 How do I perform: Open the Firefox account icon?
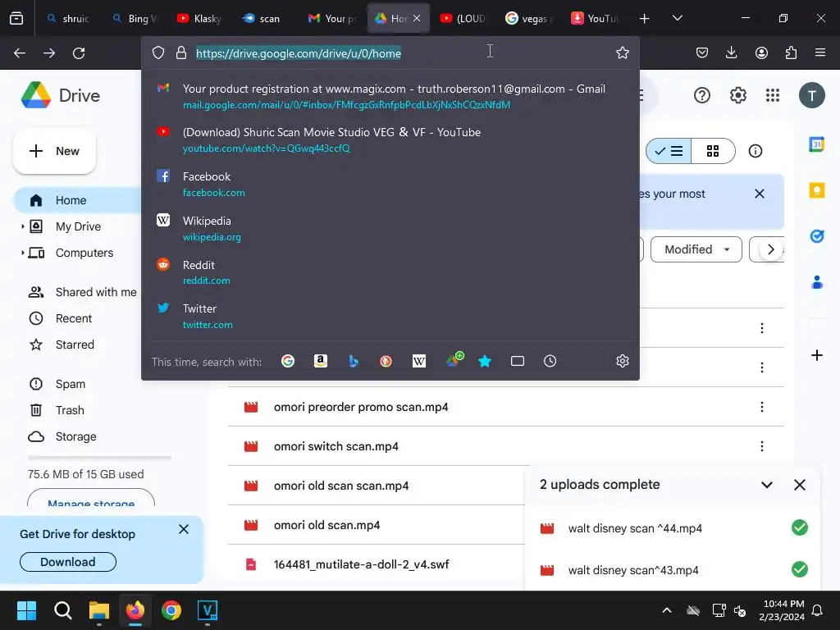pyautogui.click(x=761, y=52)
